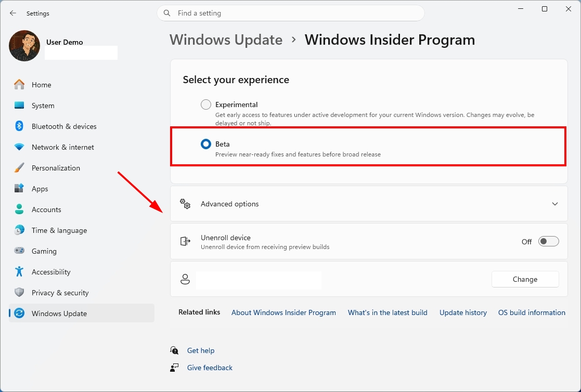Close the Settings window
581x392 pixels.
[x=569, y=9]
